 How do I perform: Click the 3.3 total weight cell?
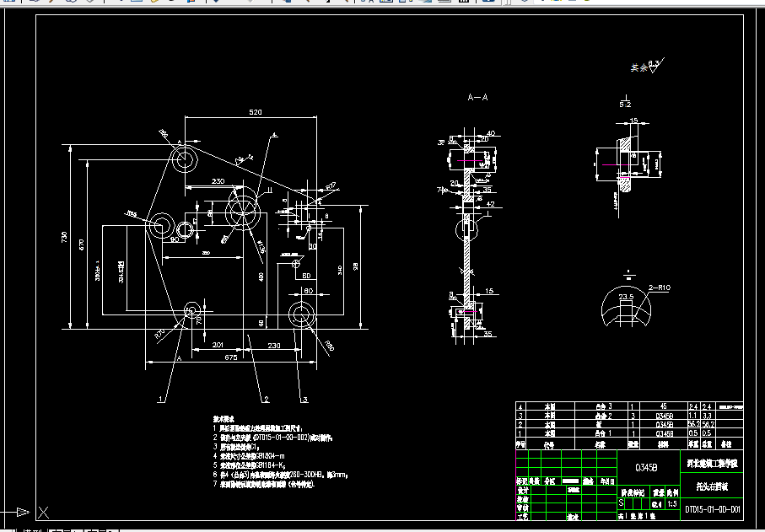[x=708, y=416]
